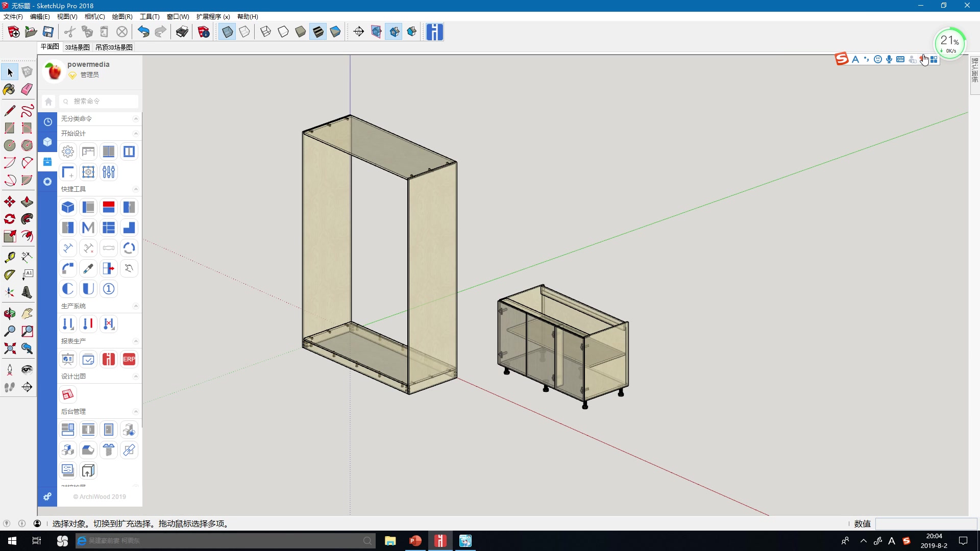Switch to Wireframe face style
980x551 pixels.
(265, 32)
